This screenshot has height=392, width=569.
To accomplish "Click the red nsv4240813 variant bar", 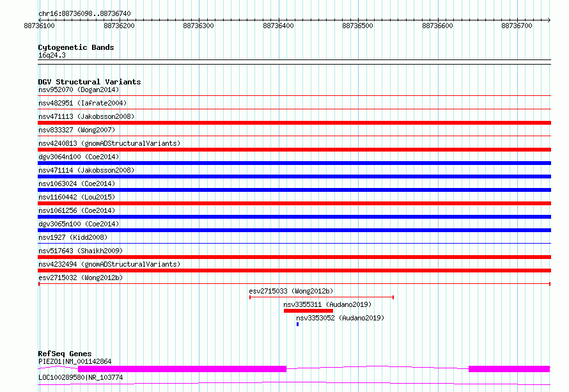I will [x=294, y=150].
